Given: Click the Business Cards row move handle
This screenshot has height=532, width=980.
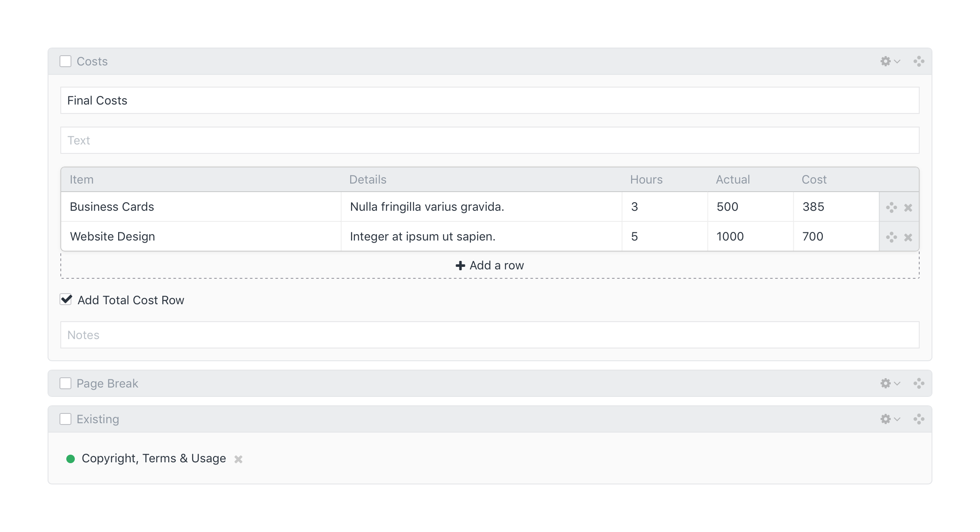Looking at the screenshot, I should 891,207.
